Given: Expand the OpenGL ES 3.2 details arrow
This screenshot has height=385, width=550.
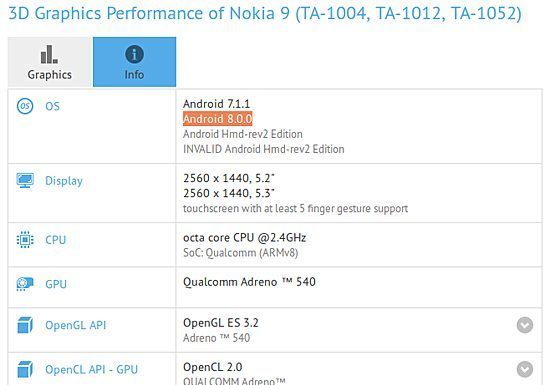Looking at the screenshot, I should (x=525, y=325).
